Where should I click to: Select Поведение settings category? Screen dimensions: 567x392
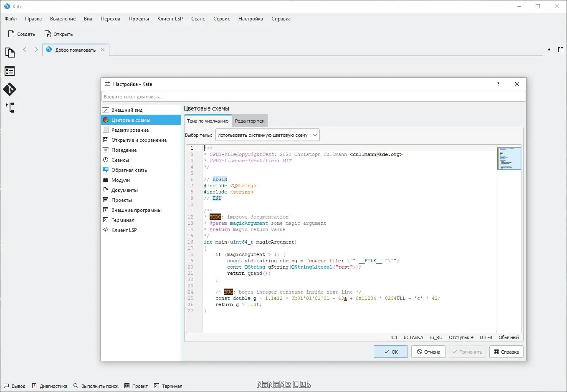(x=141, y=150)
